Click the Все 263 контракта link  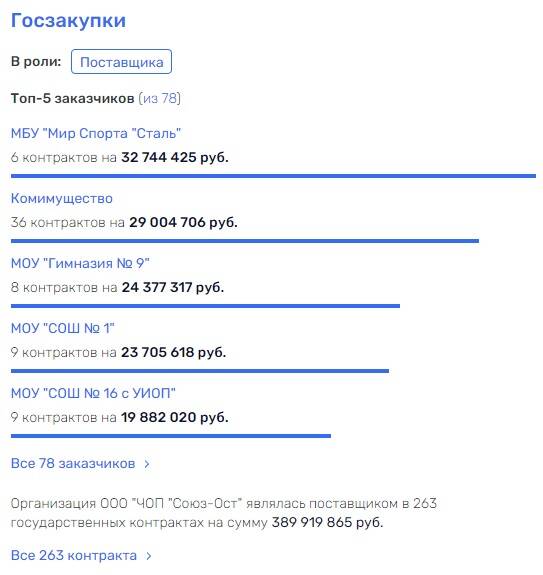[x=74, y=556]
